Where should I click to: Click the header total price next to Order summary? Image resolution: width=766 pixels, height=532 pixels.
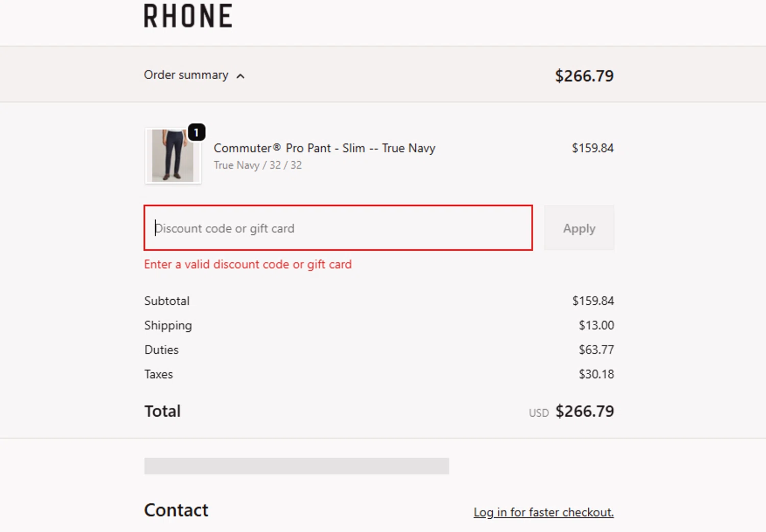(x=584, y=76)
